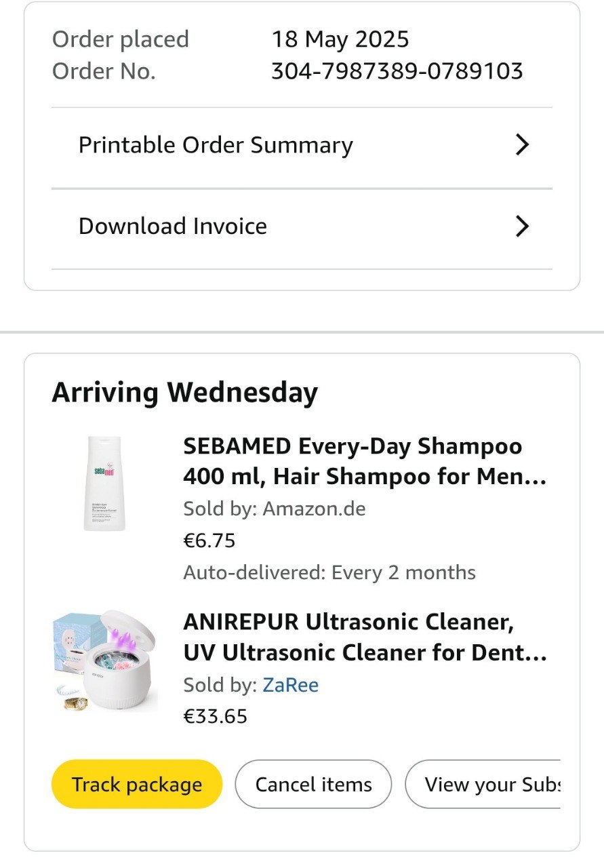This screenshot has height=868, width=604.
Task: Click the Order No. label
Action: [x=104, y=71]
